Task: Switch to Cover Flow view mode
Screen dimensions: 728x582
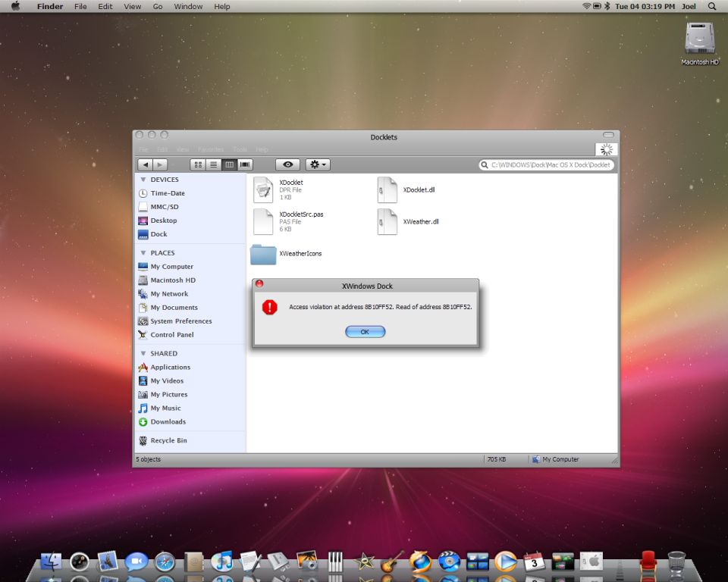Action: tap(245, 164)
